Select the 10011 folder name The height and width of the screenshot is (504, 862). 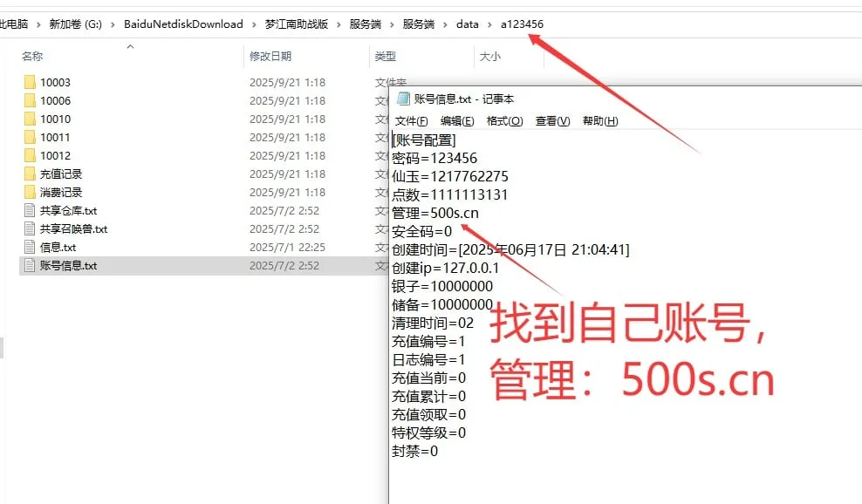click(x=55, y=138)
